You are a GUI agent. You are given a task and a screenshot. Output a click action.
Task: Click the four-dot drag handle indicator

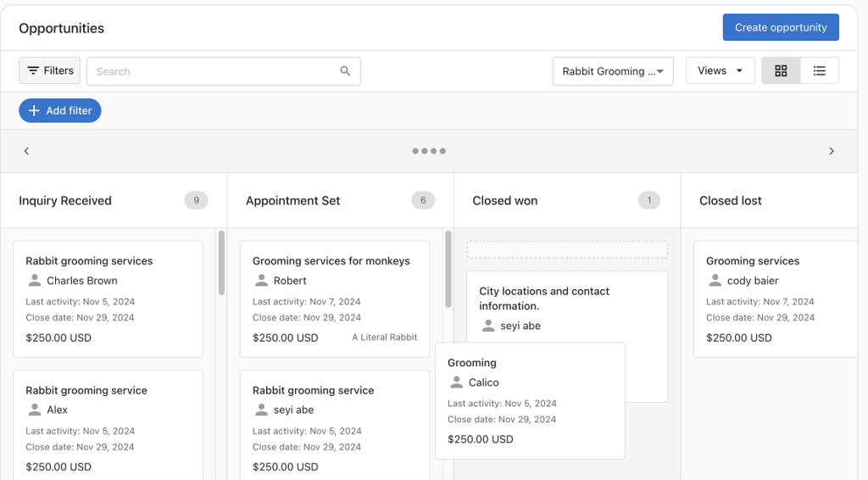coord(429,151)
